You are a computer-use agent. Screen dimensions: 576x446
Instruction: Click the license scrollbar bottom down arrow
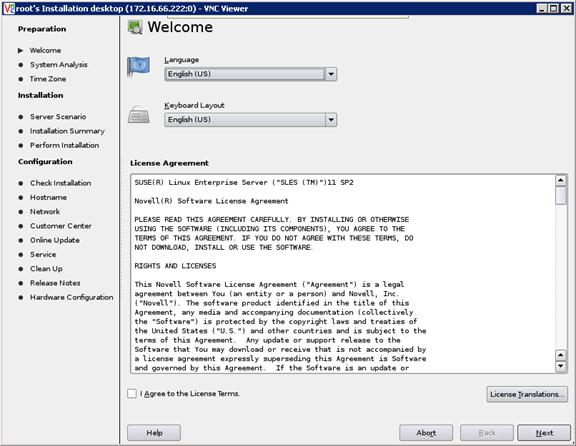coord(561,366)
